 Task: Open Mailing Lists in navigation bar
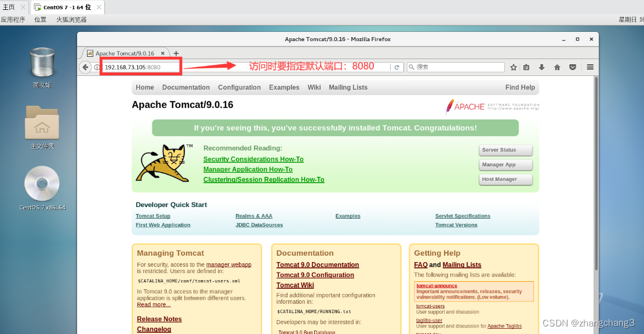point(348,88)
